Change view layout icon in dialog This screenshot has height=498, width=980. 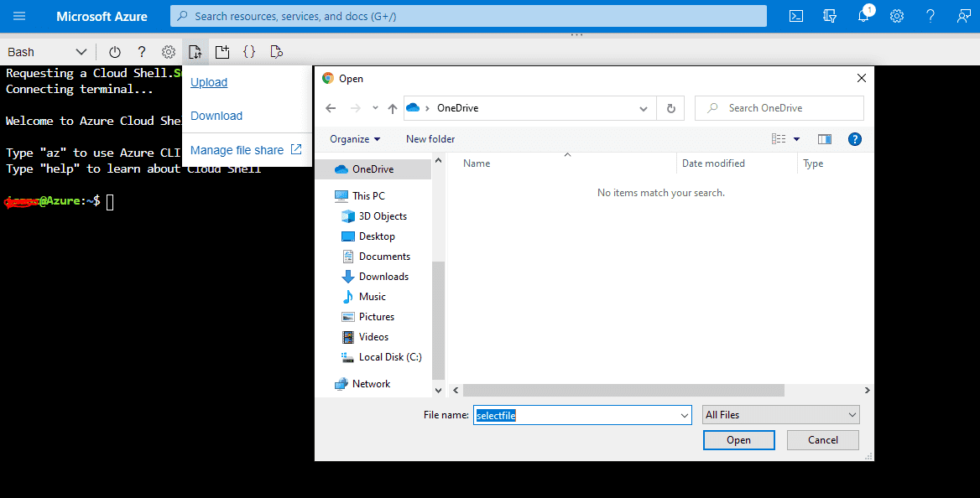(779, 138)
